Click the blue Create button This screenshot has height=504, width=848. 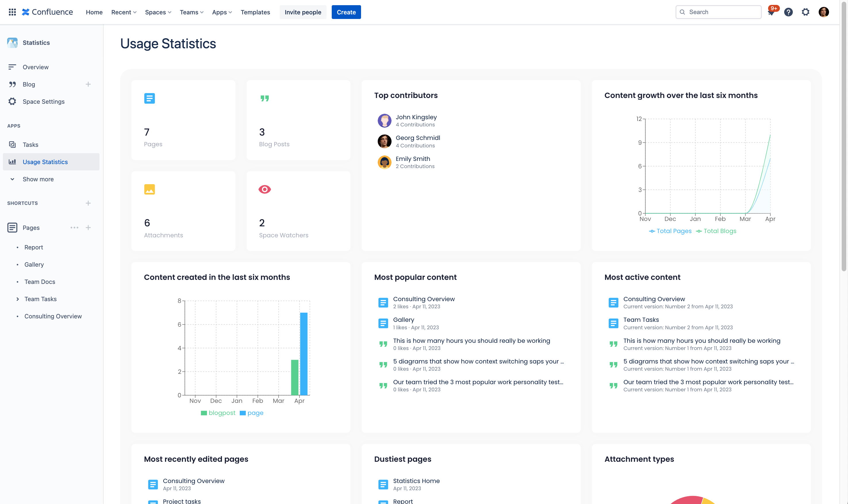(x=346, y=12)
